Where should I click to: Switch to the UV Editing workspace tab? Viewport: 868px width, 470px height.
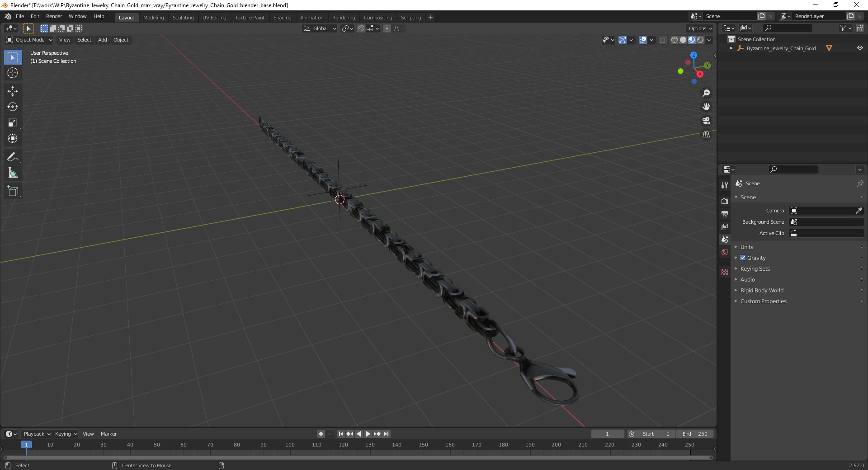point(214,18)
